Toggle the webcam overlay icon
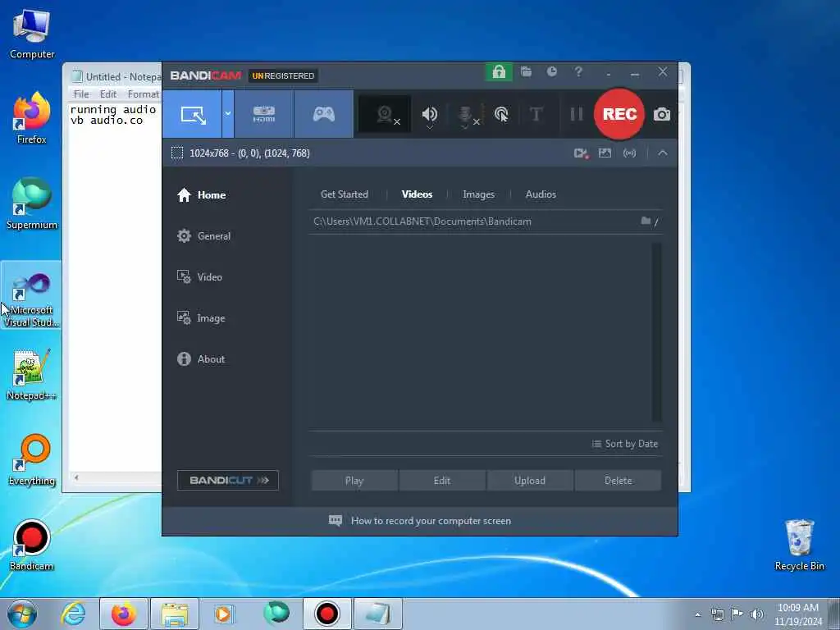This screenshot has width=840, height=630. (386, 114)
